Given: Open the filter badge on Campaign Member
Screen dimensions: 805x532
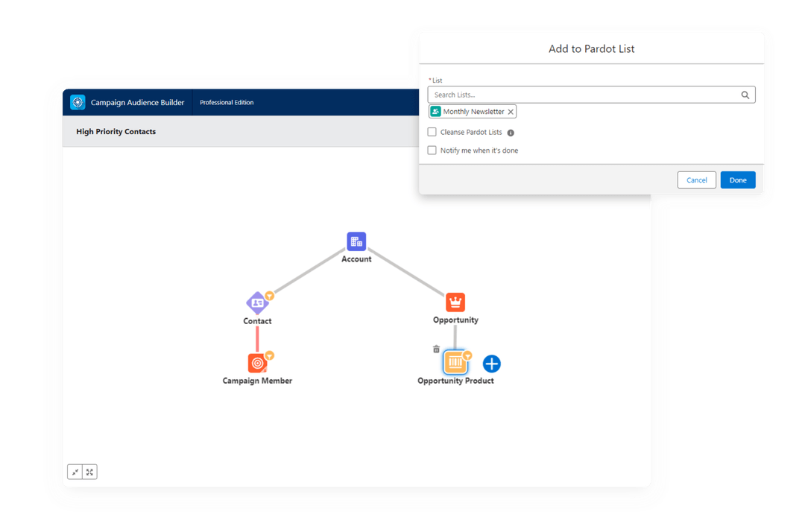Looking at the screenshot, I should [x=269, y=355].
